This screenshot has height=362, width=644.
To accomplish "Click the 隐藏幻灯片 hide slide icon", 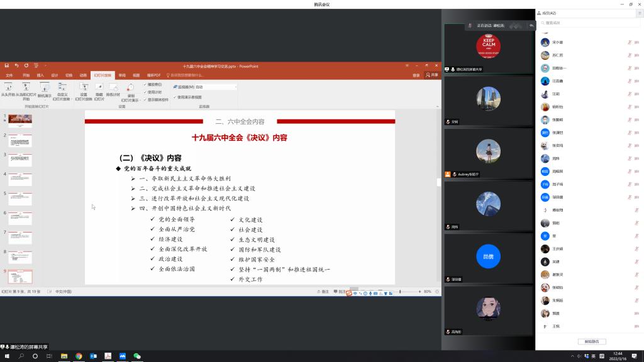I will 99,87.
